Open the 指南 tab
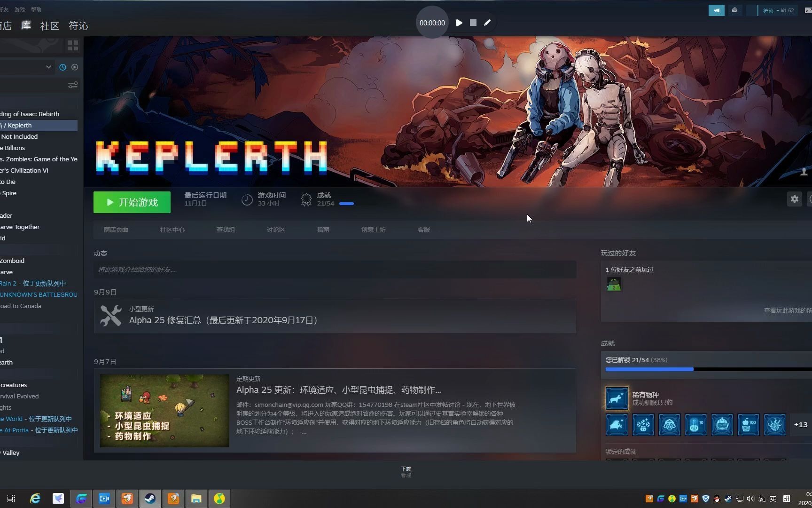Image resolution: width=812 pixels, height=508 pixels. [323, 230]
